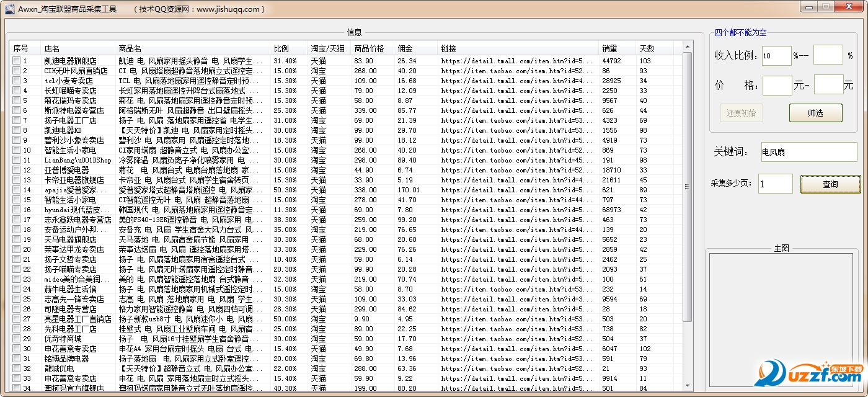Select shop name 司隆电器专营店
Screen dimensions: 868x397
point(70,309)
